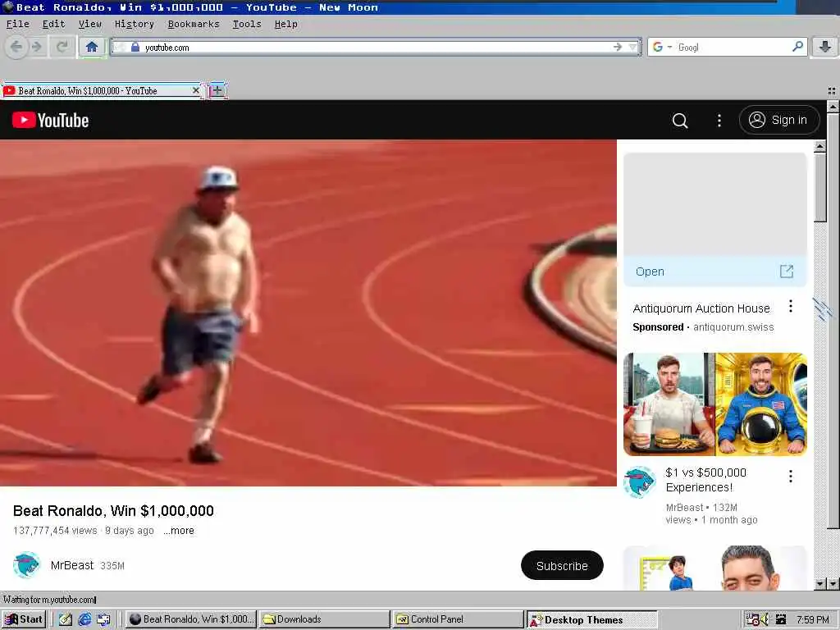Screen dimensions: 840x630
Task: Click the notepad quick launch icon
Action: (66, 619)
